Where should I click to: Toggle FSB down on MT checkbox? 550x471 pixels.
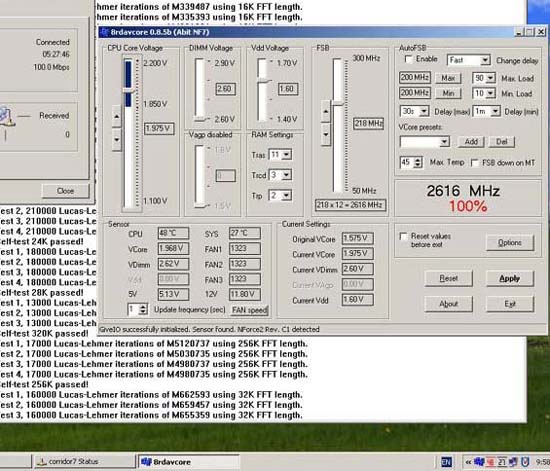coord(475,163)
